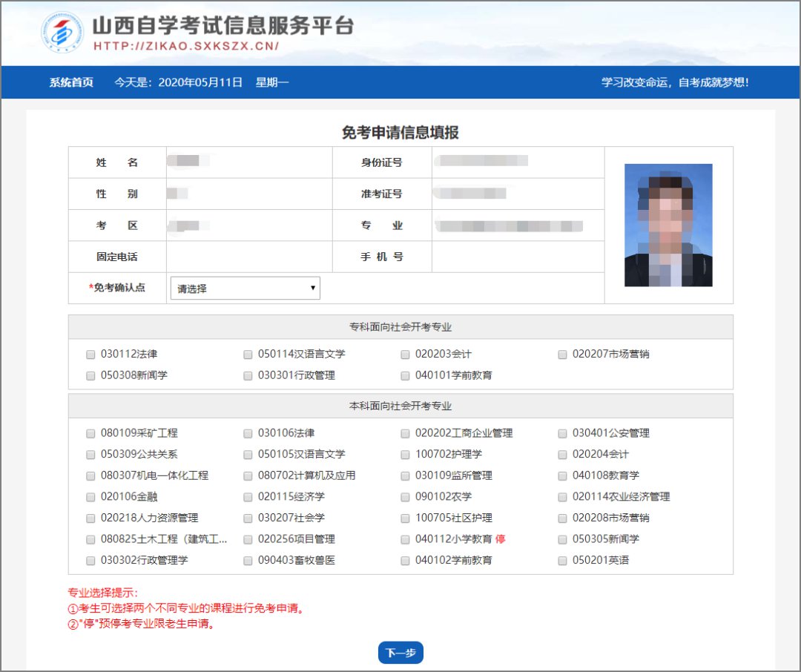
Task: Enable the 020207市场营销 specialty checkbox
Action: [563, 355]
